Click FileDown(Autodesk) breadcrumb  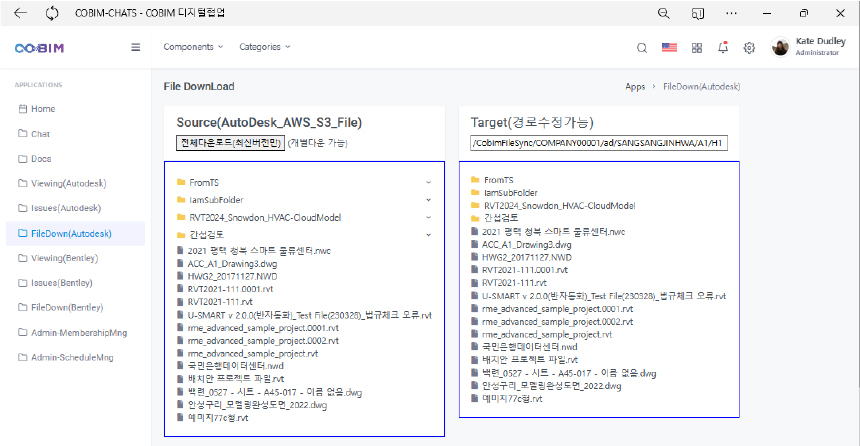tap(701, 87)
